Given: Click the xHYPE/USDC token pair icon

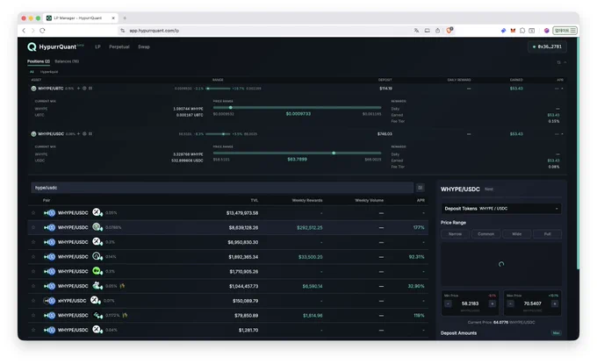Looking at the screenshot, I should (x=49, y=301).
